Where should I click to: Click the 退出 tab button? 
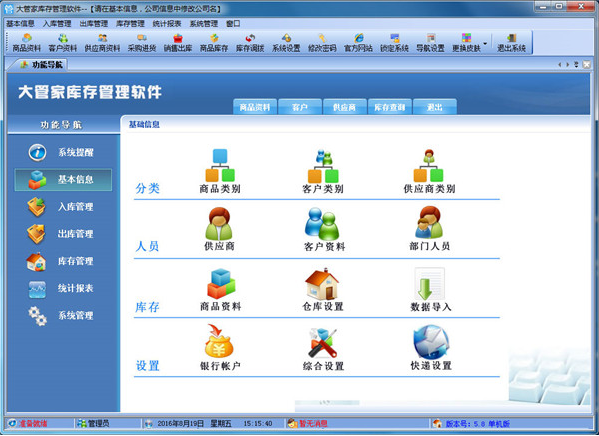click(x=434, y=107)
